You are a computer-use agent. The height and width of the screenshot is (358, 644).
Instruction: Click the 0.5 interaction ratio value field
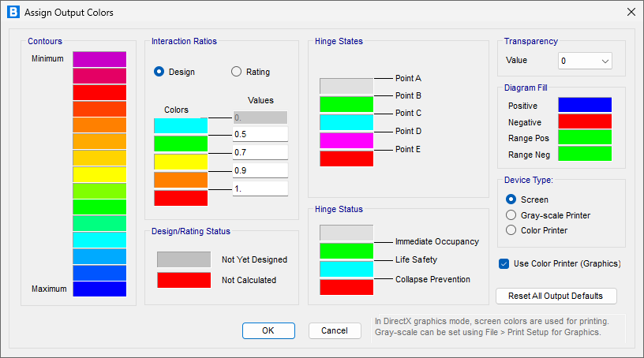[260, 135]
